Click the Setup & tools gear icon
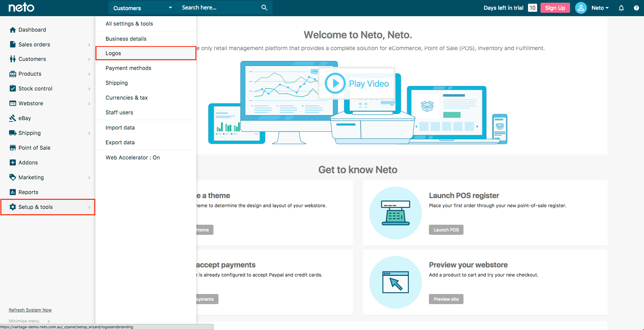Viewport: 644px width, 330px height. [13, 207]
